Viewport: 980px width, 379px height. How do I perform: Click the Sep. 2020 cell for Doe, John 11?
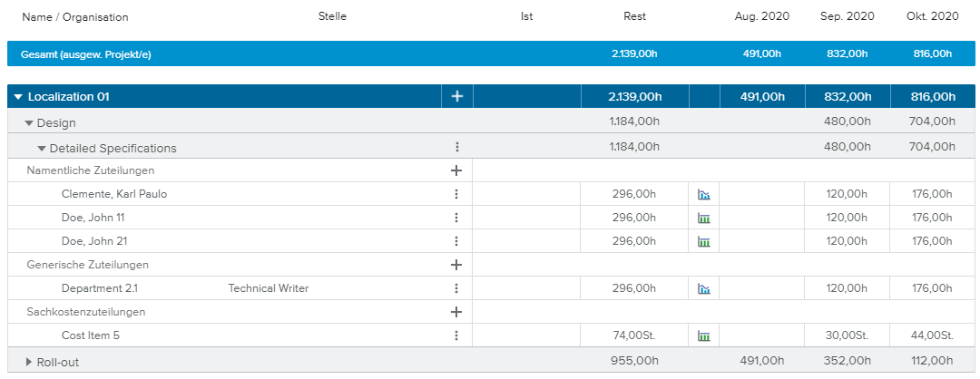[x=847, y=218]
